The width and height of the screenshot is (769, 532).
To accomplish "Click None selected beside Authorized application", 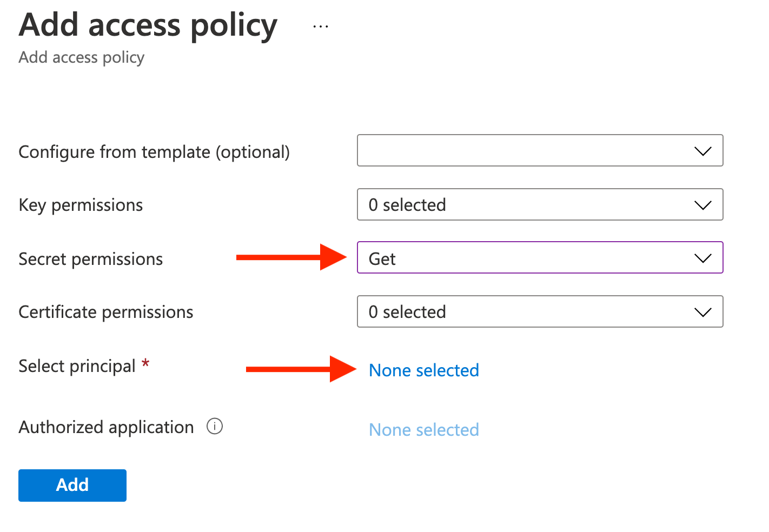I will coord(424,429).
